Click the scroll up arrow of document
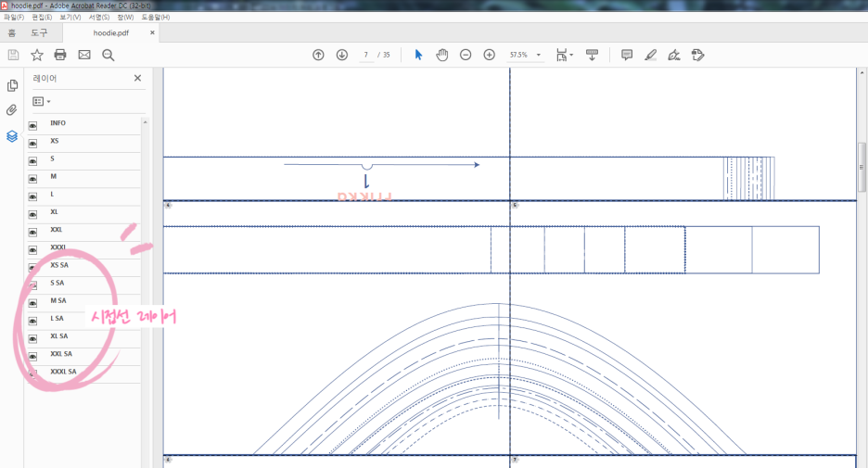The height and width of the screenshot is (468, 868). (862, 72)
